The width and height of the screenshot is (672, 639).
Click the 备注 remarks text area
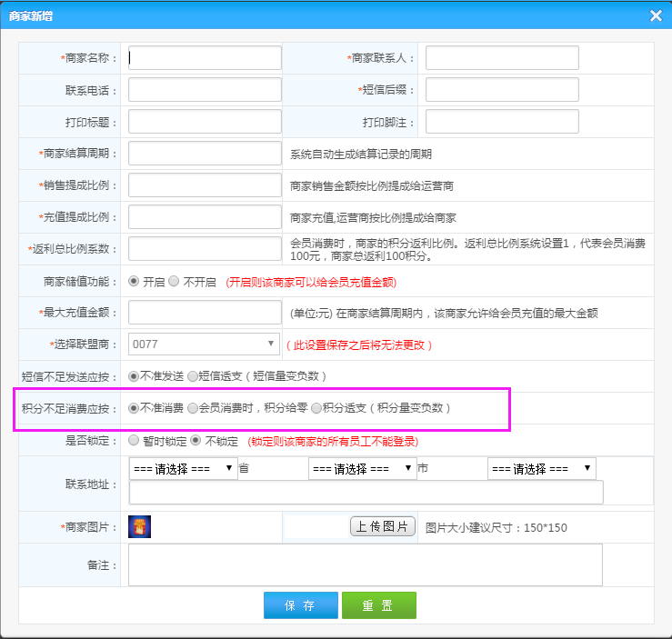pos(366,564)
